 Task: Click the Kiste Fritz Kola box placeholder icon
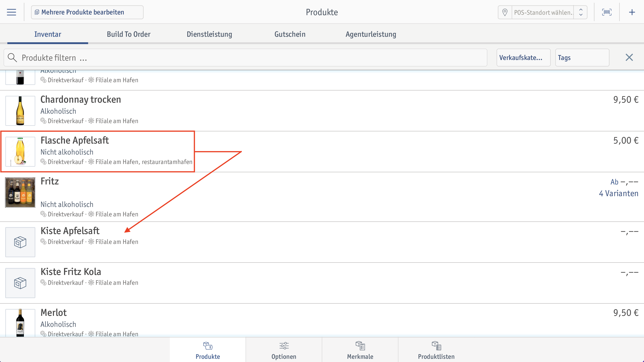coord(20,283)
